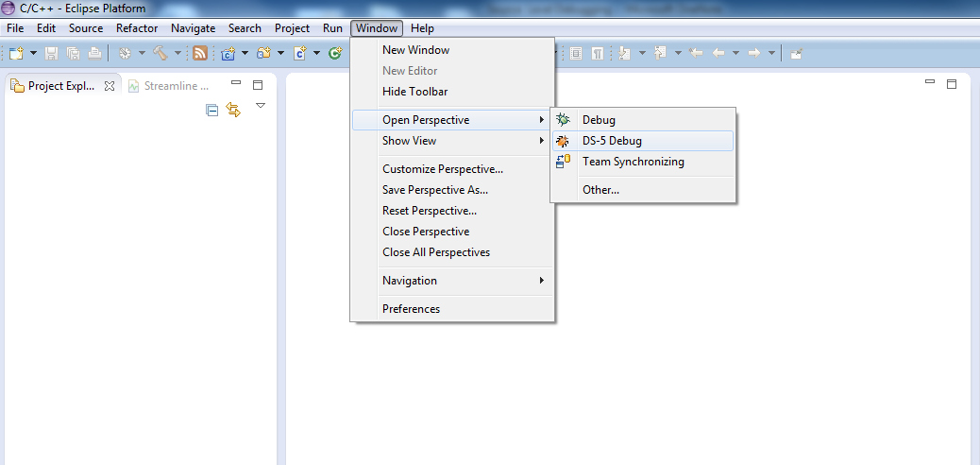This screenshot has height=465, width=980.
Task: Click the orange RSS feed icon
Action: tap(200, 53)
